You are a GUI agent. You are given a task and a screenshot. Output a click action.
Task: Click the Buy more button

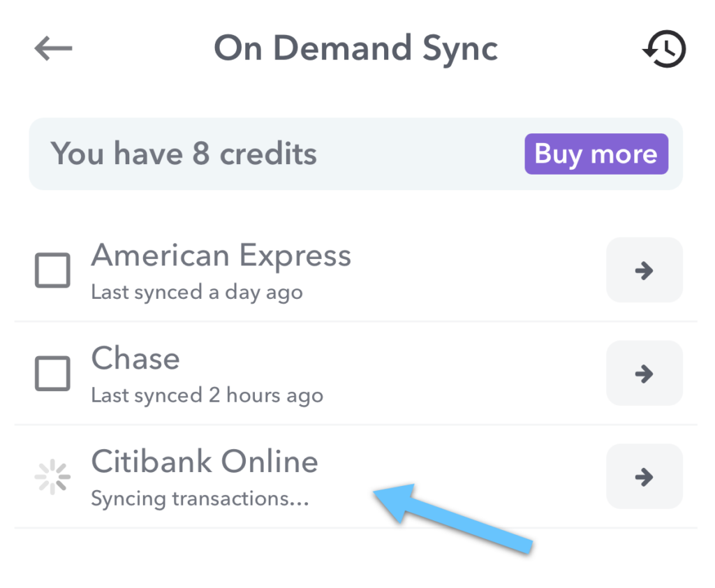(x=596, y=154)
